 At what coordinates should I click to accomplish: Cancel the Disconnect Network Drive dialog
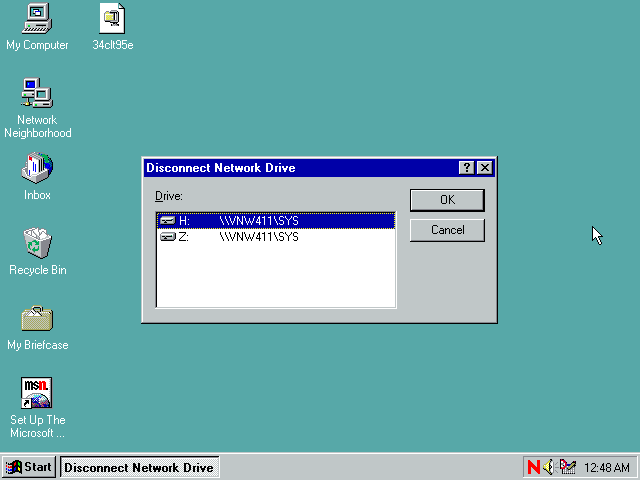coord(447,230)
